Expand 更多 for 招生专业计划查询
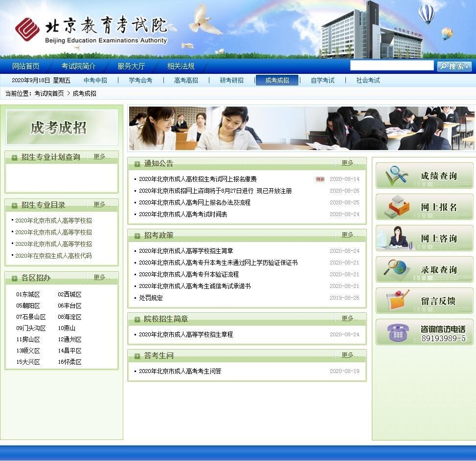Screen dimensions: 476x461 [101, 156]
